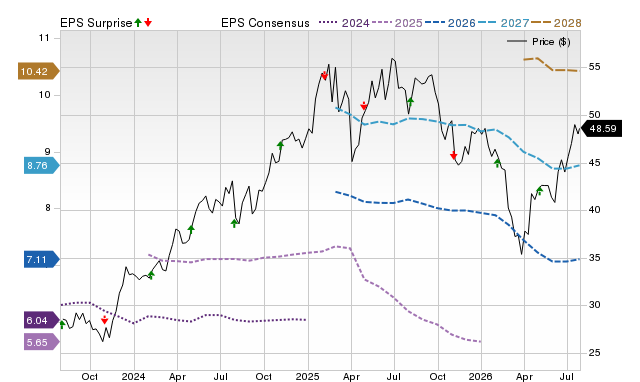Click the EPS Surprise label
Screen dimensions: 640x382
(96, 23)
